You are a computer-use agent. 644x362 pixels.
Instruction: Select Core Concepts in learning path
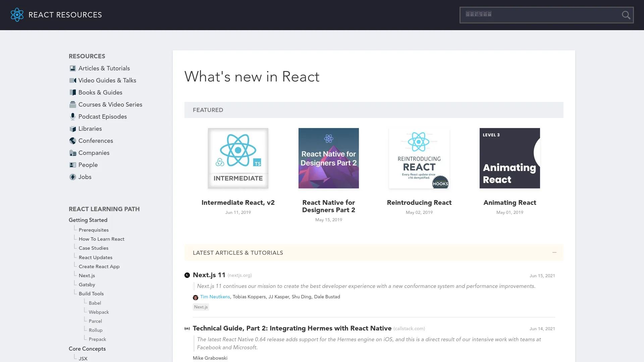point(87,349)
